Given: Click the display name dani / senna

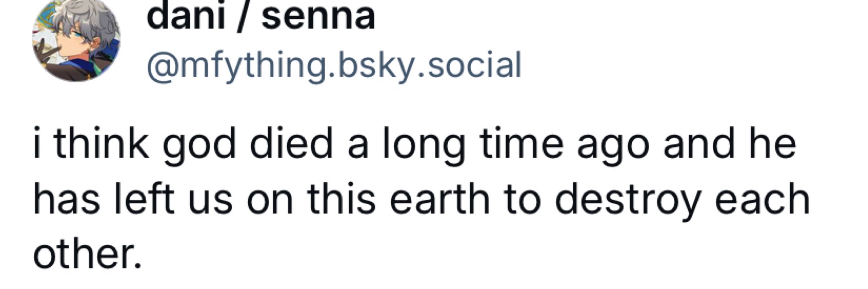Looking at the screenshot, I should click(261, 16).
